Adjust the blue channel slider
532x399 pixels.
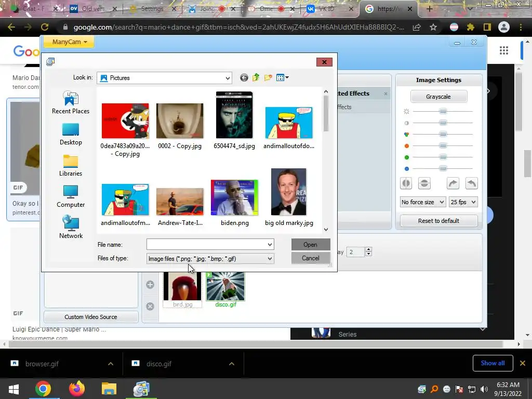point(443,169)
